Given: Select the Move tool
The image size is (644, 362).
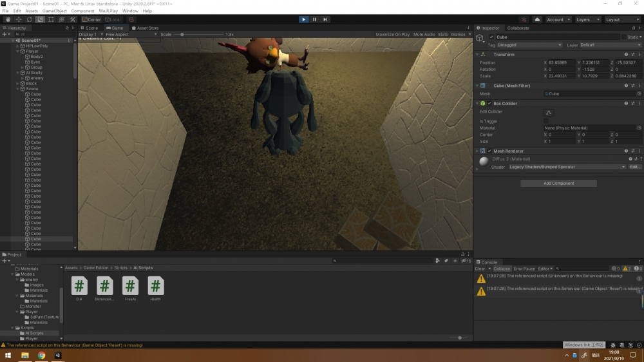Looking at the screenshot, I should click(19, 19).
